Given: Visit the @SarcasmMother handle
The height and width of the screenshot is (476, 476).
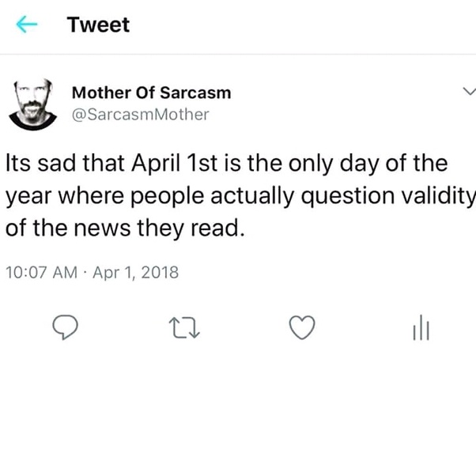Looking at the screenshot, I should pyautogui.click(x=140, y=115).
